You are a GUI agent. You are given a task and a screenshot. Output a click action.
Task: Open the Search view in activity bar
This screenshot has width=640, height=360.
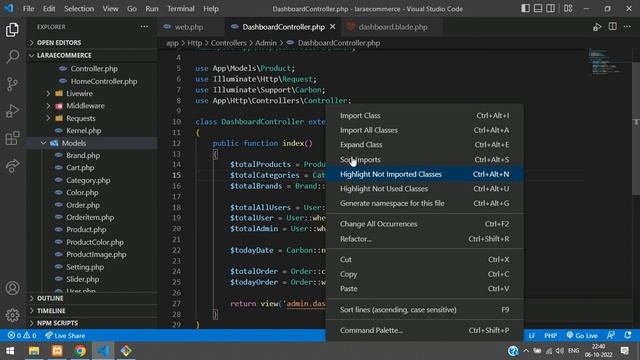coord(12,56)
